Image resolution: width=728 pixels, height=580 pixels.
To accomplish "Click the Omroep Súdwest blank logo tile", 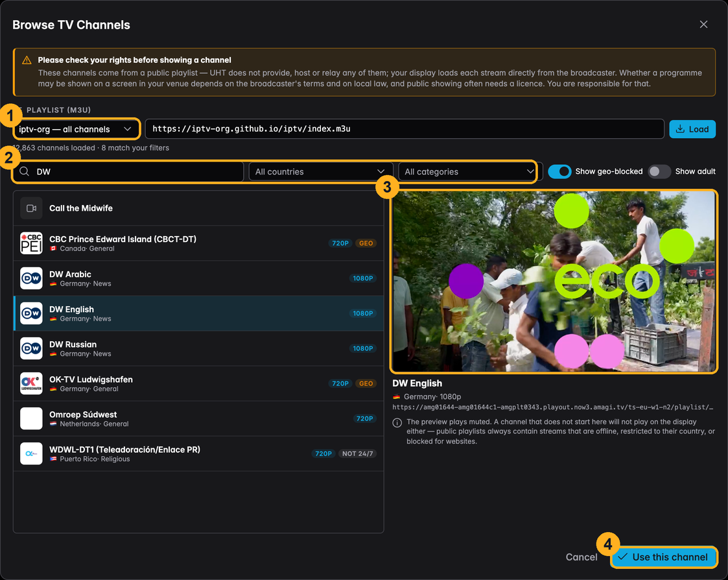I will point(31,418).
